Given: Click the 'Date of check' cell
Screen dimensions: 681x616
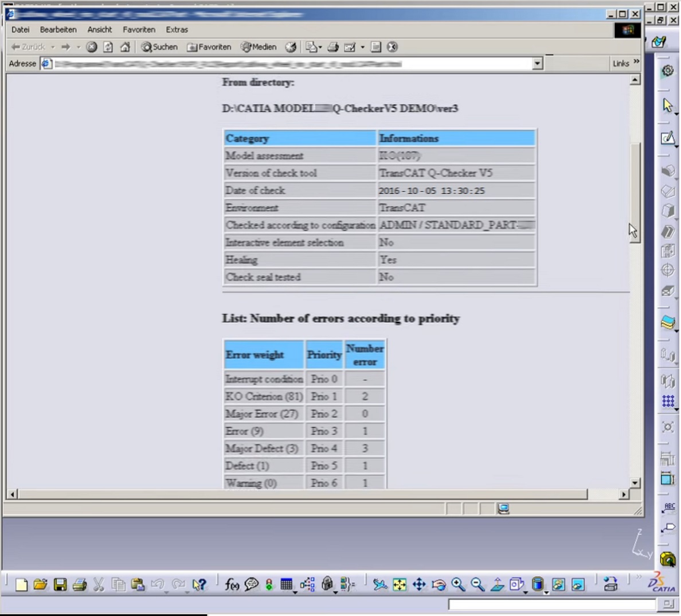Looking at the screenshot, I should 300,190.
